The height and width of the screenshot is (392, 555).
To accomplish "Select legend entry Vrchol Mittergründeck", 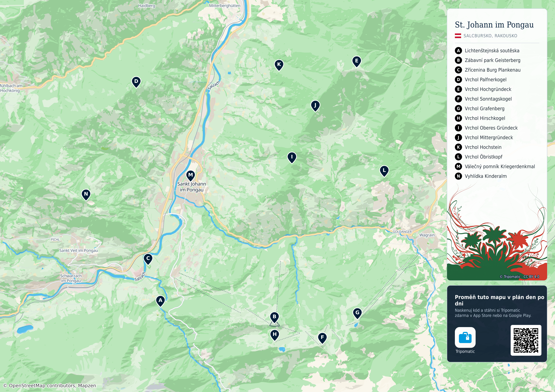I will (484, 138).
